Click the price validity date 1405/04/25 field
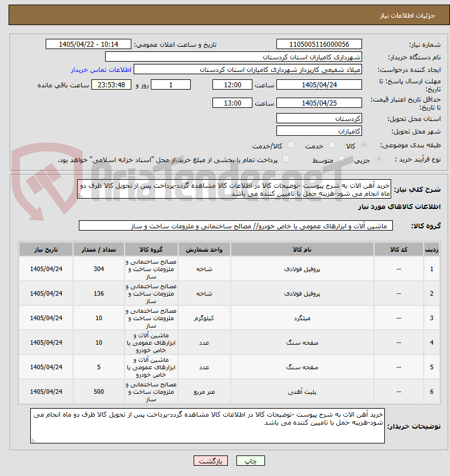The image size is (450, 476). point(319,103)
